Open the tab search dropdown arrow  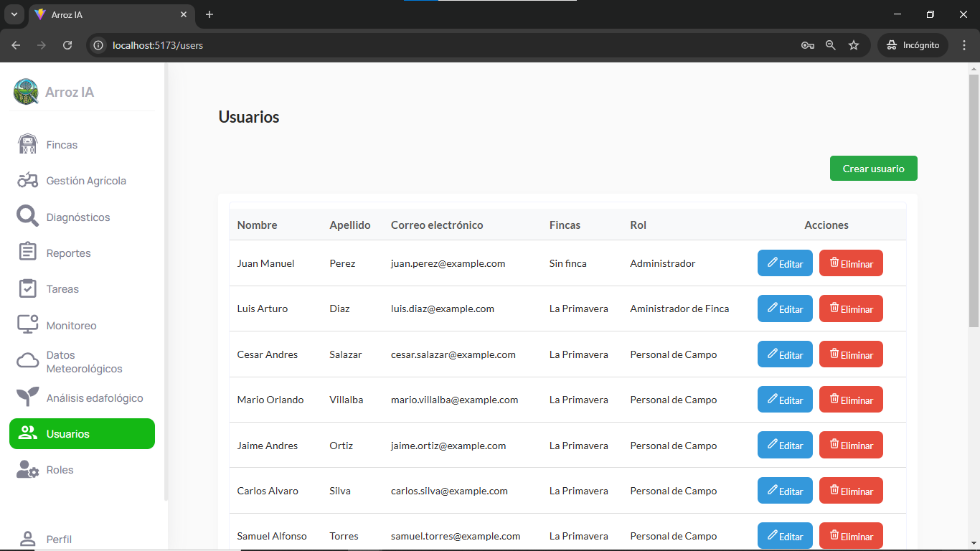point(14,14)
